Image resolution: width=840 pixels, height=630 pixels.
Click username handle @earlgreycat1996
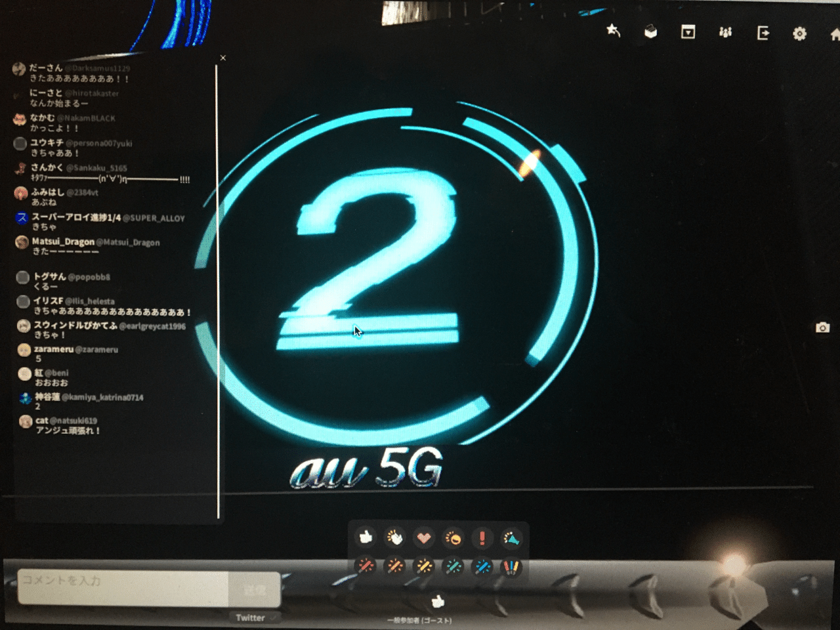point(153,325)
